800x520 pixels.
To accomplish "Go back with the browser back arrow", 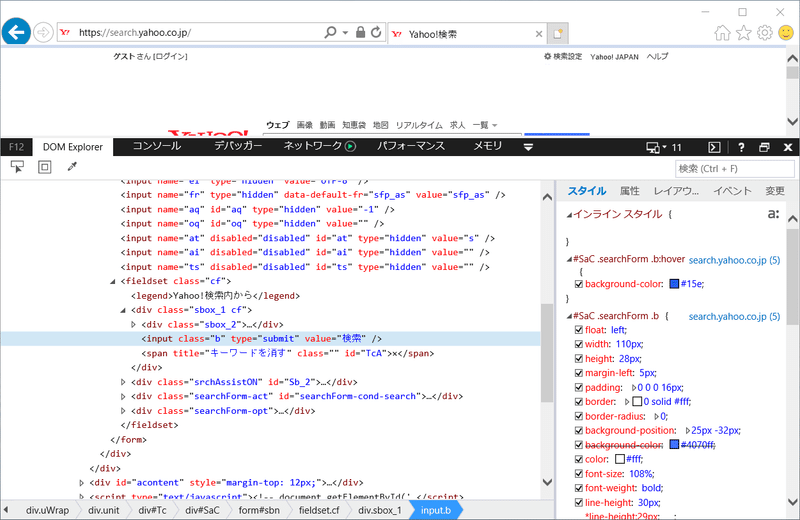I will 16,32.
